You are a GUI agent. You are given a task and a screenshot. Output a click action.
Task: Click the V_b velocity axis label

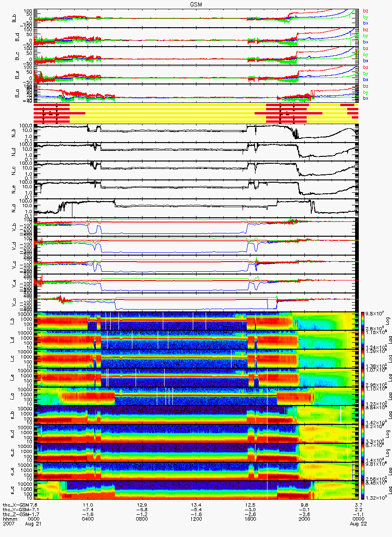(14, 227)
